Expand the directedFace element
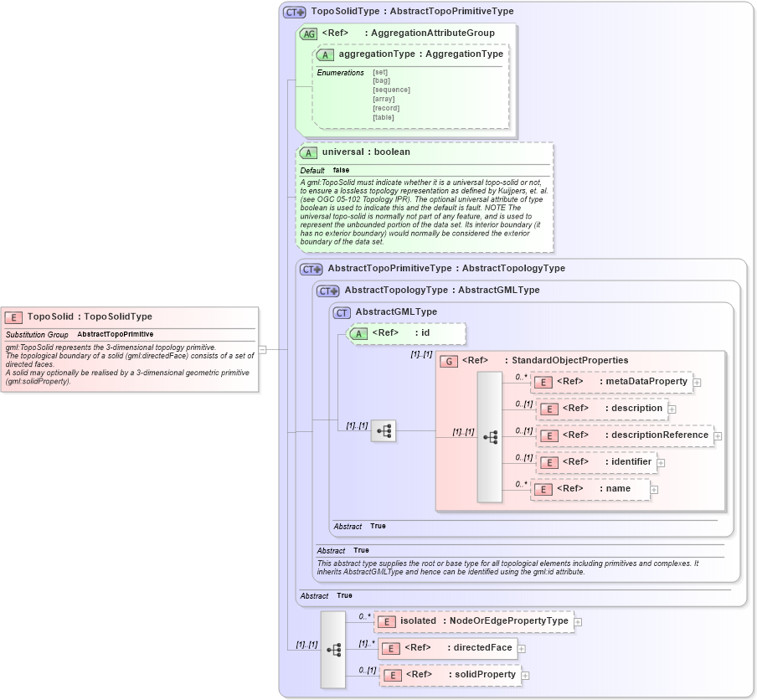This screenshot has height=700, width=757. coord(522,649)
